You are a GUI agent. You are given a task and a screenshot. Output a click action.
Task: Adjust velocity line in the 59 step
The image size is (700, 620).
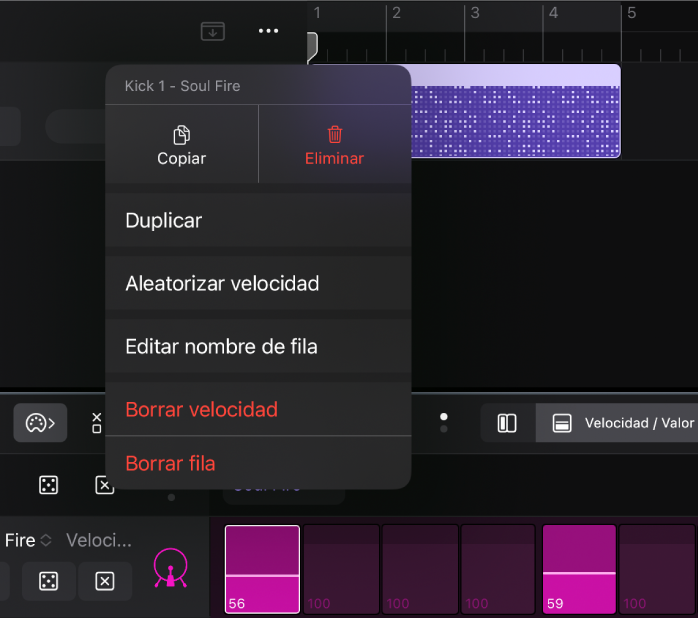pyautogui.click(x=579, y=573)
